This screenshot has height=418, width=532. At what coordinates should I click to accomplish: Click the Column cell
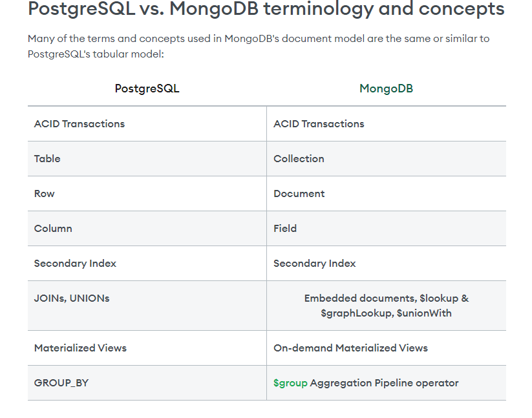pos(53,229)
